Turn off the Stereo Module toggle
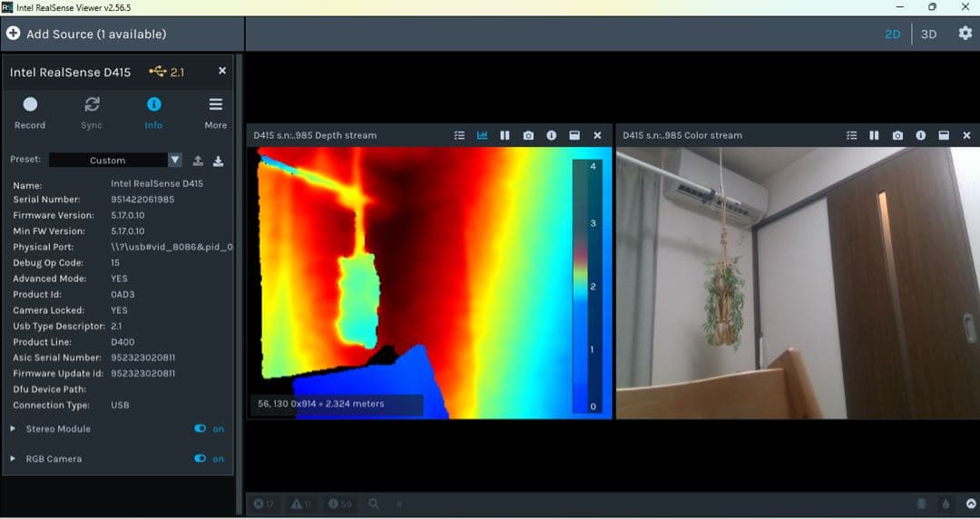Screen dimensions: 980x519 tap(201, 429)
